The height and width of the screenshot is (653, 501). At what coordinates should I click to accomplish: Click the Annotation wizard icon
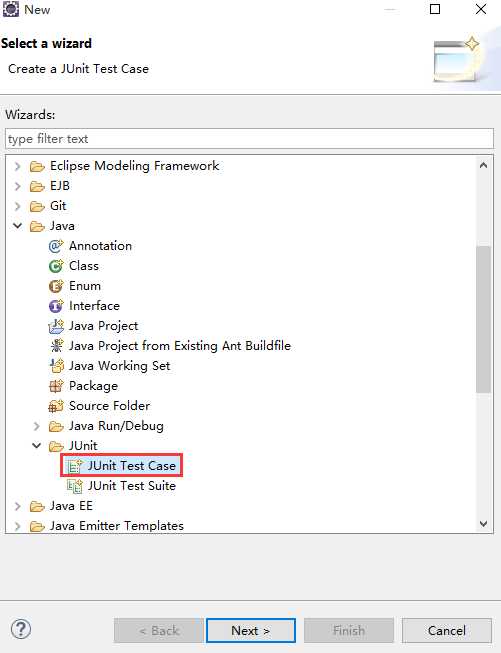coord(56,246)
